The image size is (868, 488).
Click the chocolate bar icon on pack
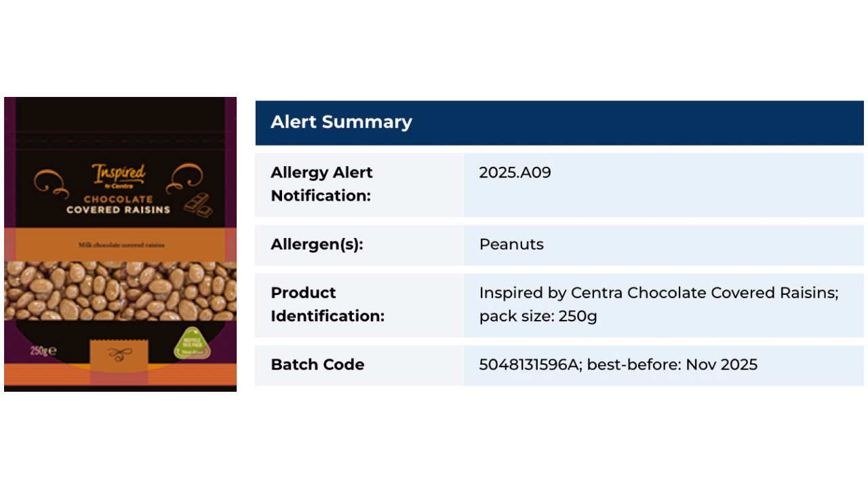pyautogui.click(x=199, y=205)
